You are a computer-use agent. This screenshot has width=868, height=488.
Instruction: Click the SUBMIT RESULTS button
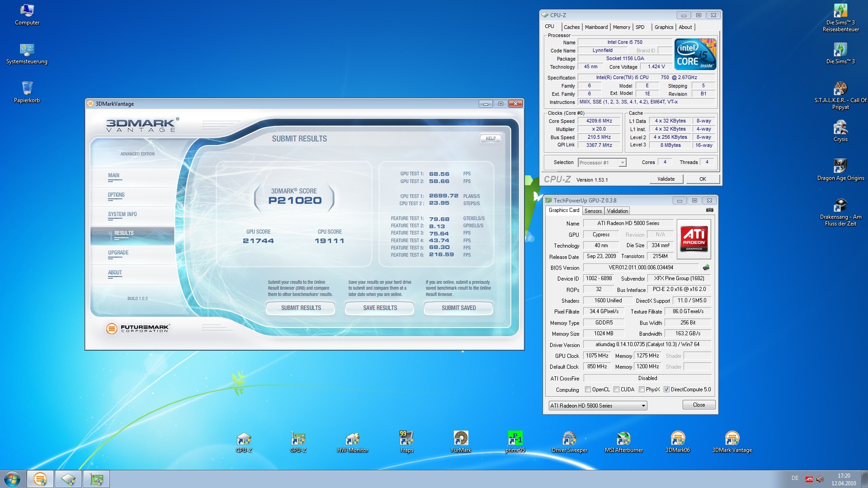click(x=301, y=308)
